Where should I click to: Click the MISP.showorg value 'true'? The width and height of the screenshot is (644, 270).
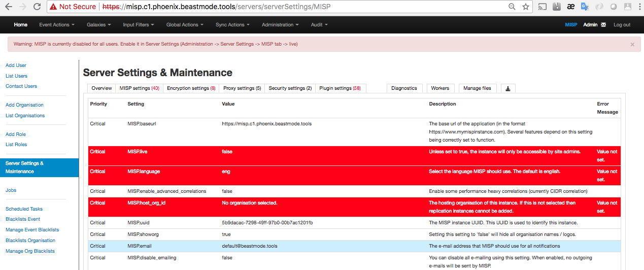226,234
